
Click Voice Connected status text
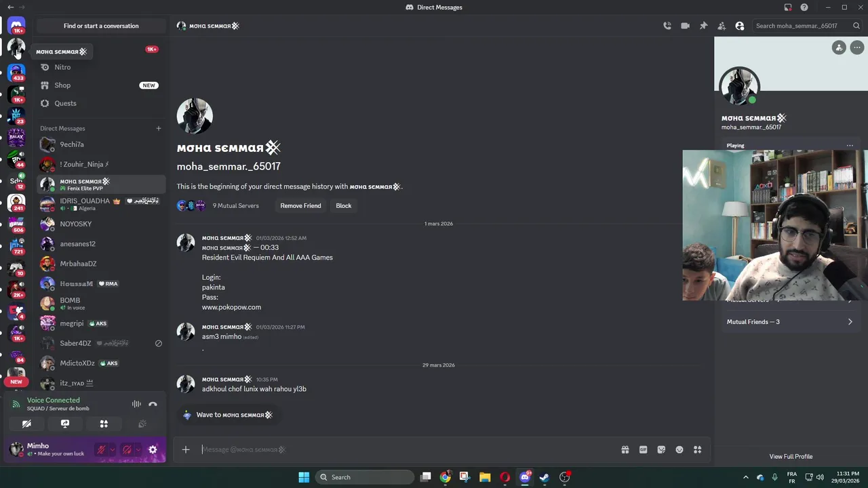tap(53, 400)
